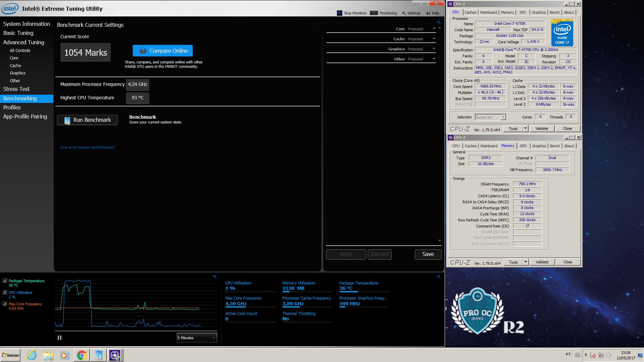Toggle CPU Utilization checkbox
644x362 pixels.
(5, 293)
